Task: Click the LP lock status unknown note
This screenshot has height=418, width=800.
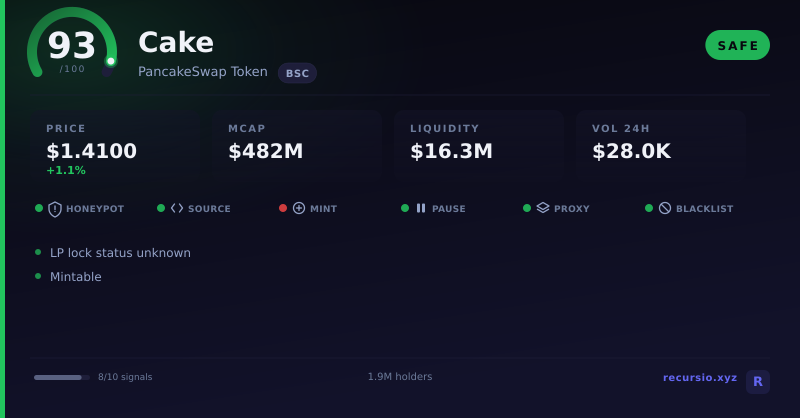Action: 120,253
